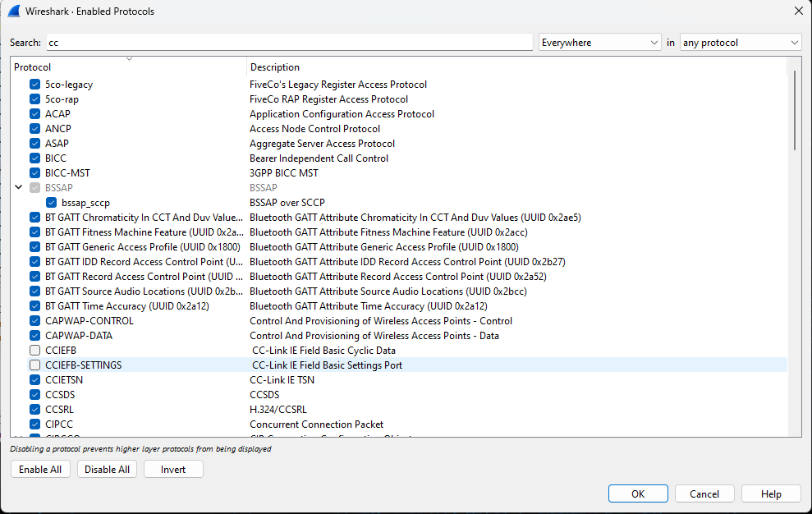Select "3GPP BICC MST" description

284,172
